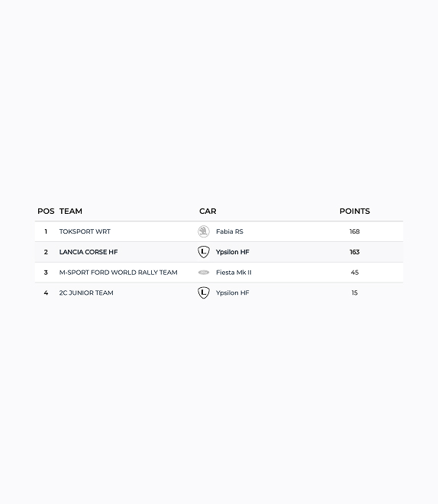Click the Ford oval logo beside Fiesta Mk II
This screenshot has width=438, height=504.
pos(204,273)
